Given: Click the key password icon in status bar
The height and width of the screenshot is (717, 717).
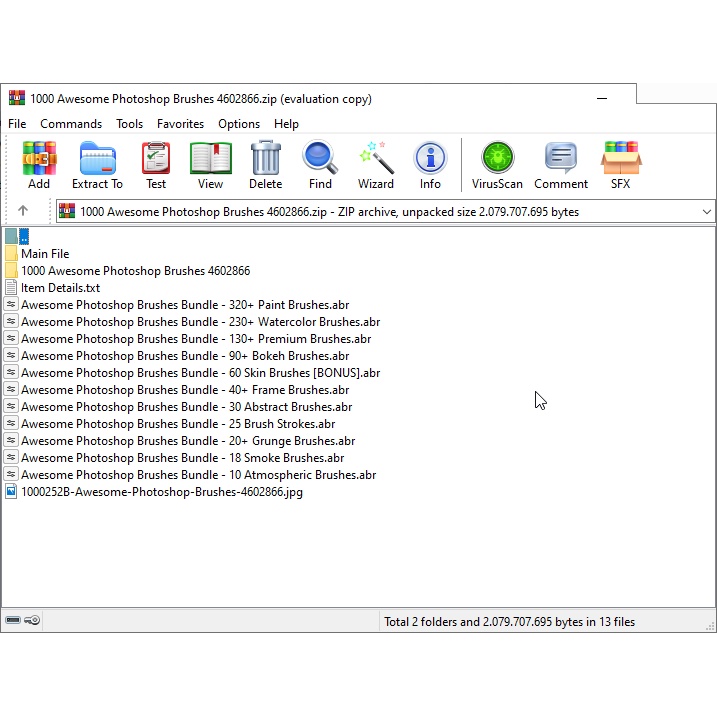Looking at the screenshot, I should point(32,620).
